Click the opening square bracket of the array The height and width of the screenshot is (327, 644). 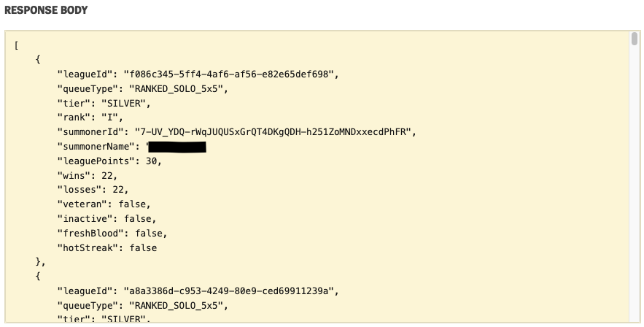point(16,45)
